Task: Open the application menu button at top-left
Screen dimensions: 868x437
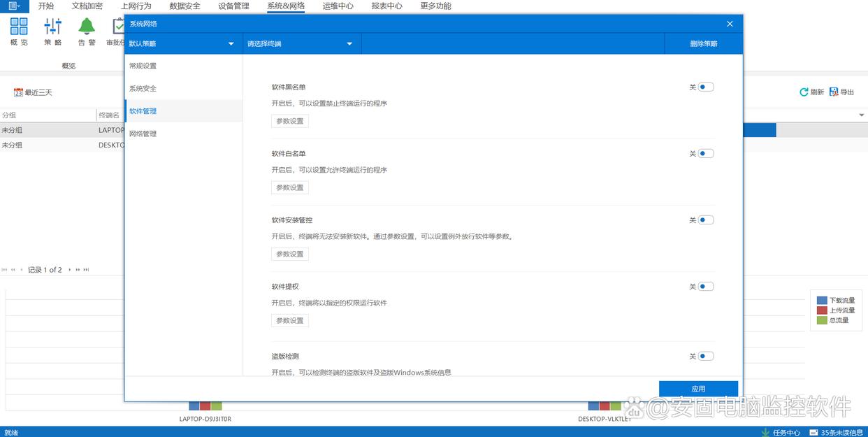Action: [14, 6]
